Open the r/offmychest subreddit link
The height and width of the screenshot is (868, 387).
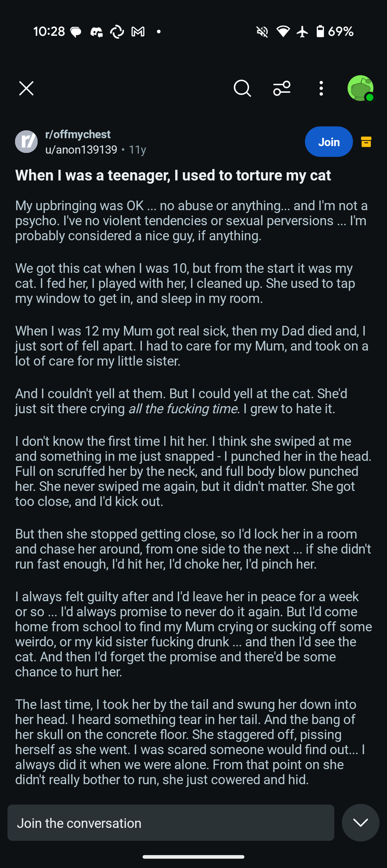(x=78, y=134)
